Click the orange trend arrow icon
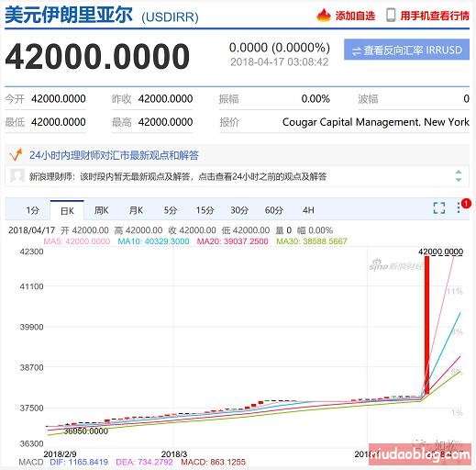The width and height of the screenshot is (476, 470). (16, 155)
